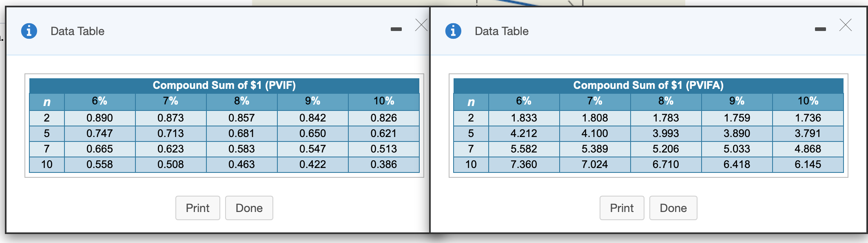Select PVIF value 0.650

[x=312, y=133]
